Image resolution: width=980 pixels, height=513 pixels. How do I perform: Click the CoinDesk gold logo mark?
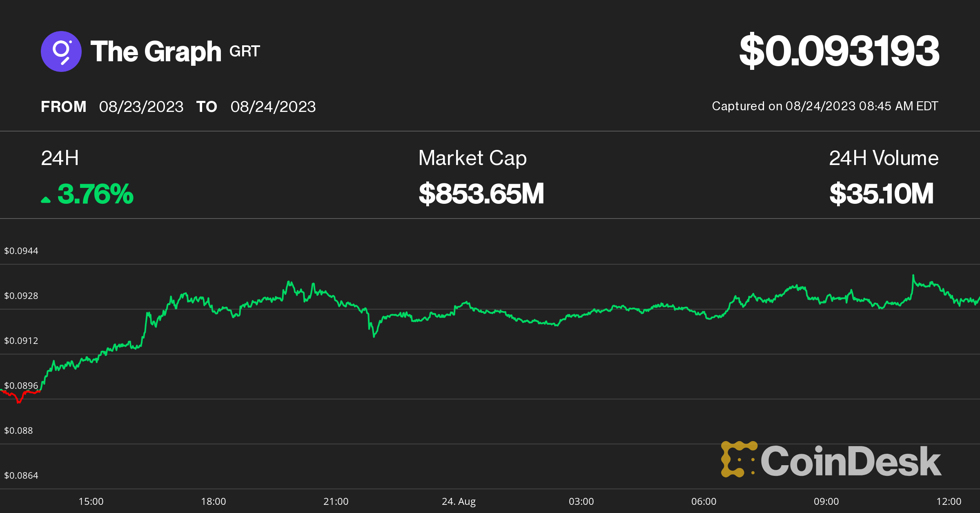click(739, 459)
